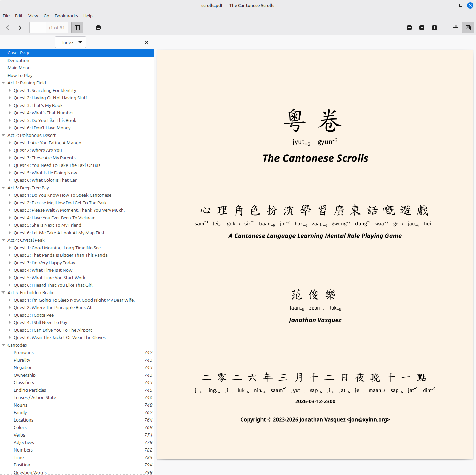476x475 pixels.
Task: Close the Index side panel
Action: click(147, 42)
